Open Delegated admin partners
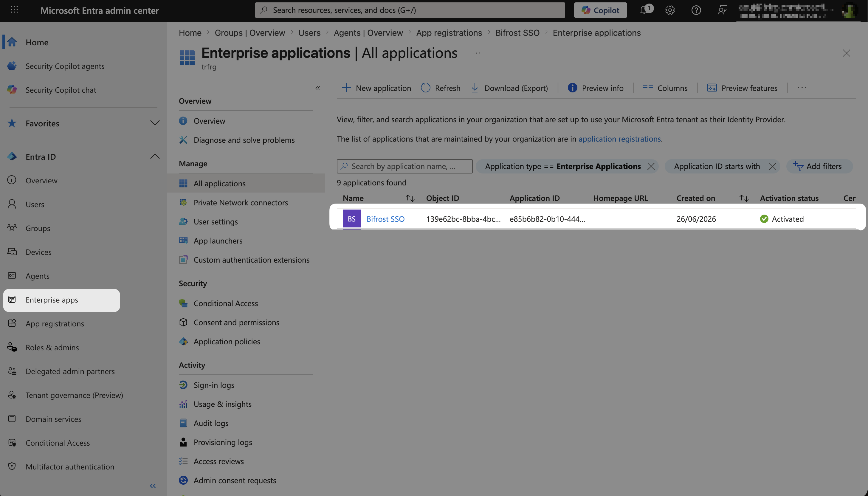The image size is (868, 496). (70, 371)
